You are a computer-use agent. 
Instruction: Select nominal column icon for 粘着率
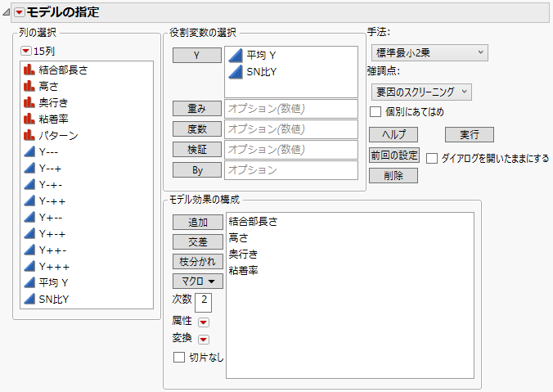click(29, 119)
